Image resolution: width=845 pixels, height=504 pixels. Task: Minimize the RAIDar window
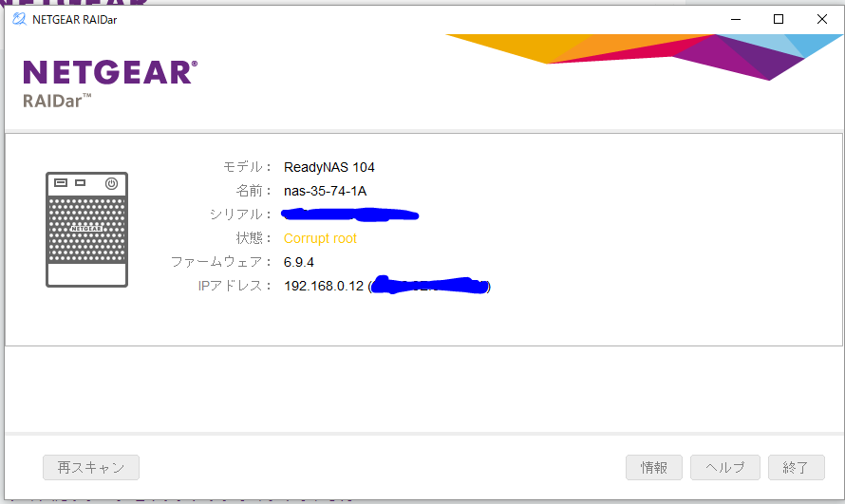736,19
